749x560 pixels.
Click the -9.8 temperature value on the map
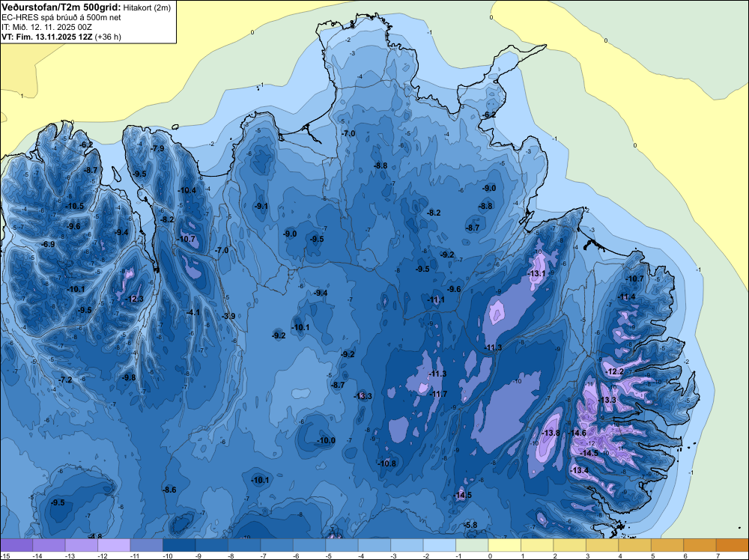pos(129,377)
